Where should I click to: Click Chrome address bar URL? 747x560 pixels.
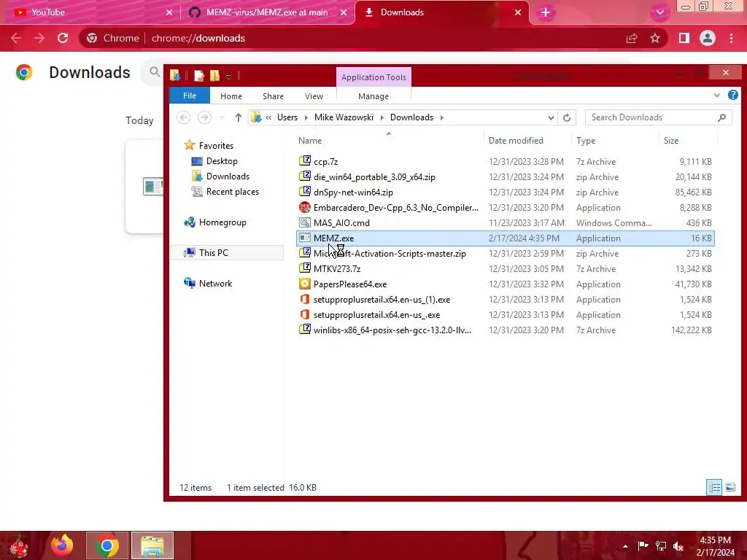[198, 38]
